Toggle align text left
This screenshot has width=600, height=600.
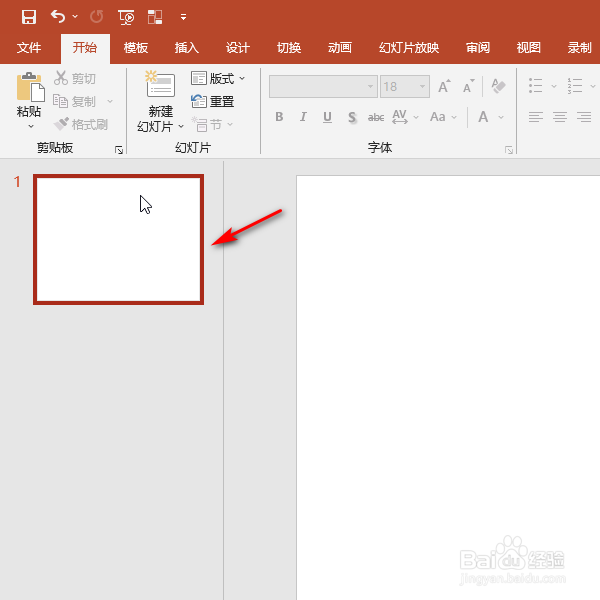(536, 117)
